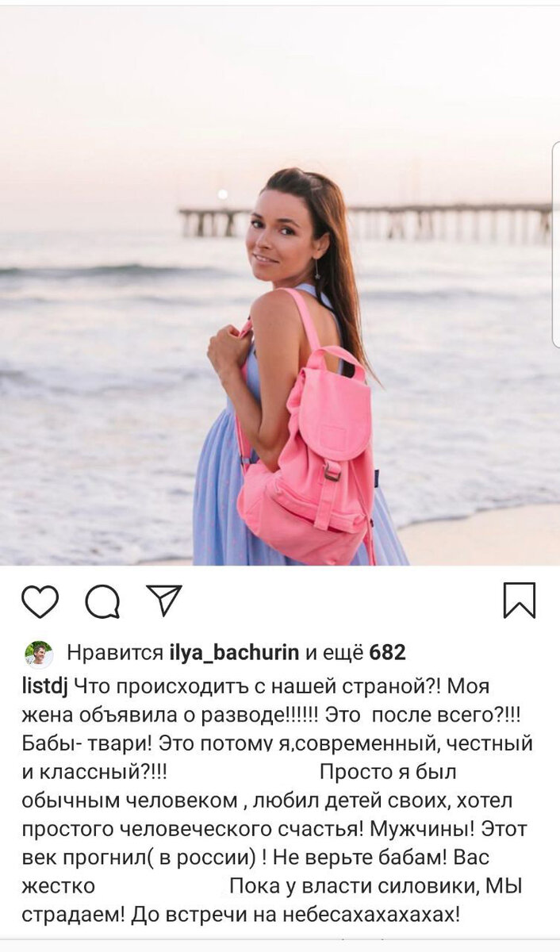Open the liker's small profile avatar
The width and height of the screenshot is (560, 952).
coord(38,654)
